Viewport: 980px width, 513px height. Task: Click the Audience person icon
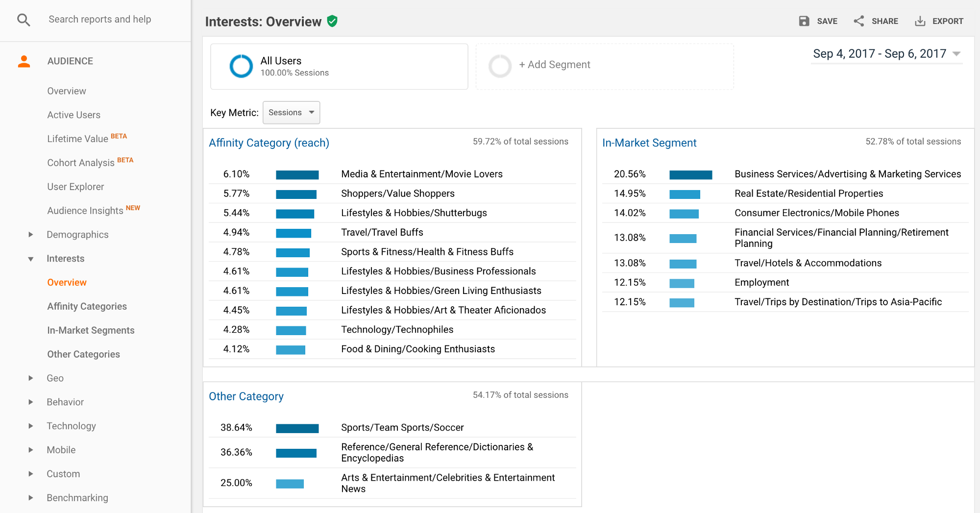[x=24, y=61]
